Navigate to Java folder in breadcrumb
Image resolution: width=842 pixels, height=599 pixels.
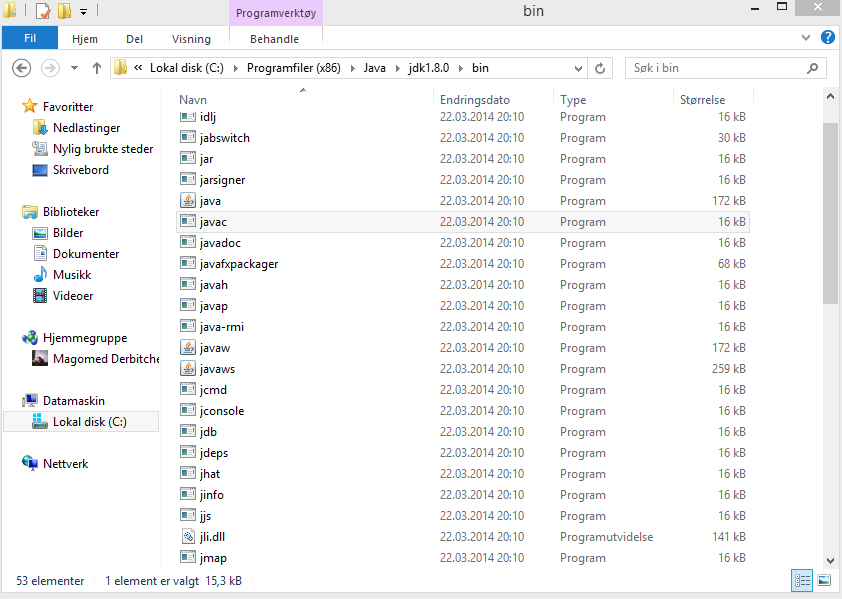click(375, 68)
